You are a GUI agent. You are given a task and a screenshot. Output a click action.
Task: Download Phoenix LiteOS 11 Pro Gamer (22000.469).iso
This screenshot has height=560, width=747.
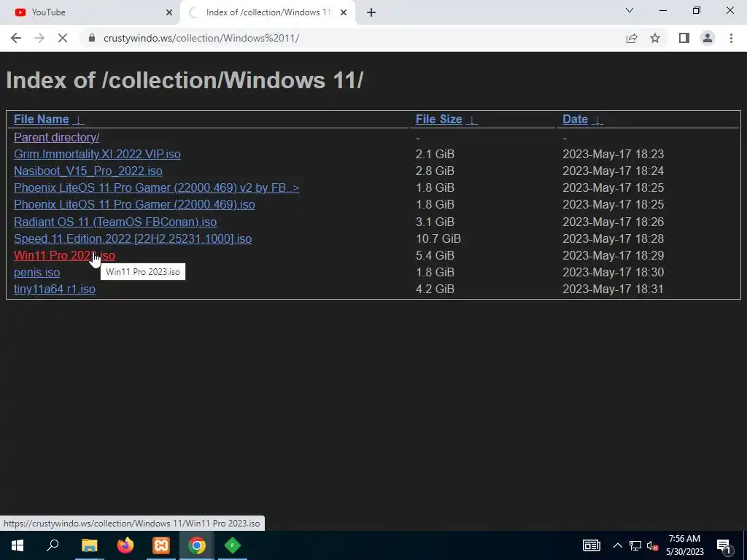(134, 204)
